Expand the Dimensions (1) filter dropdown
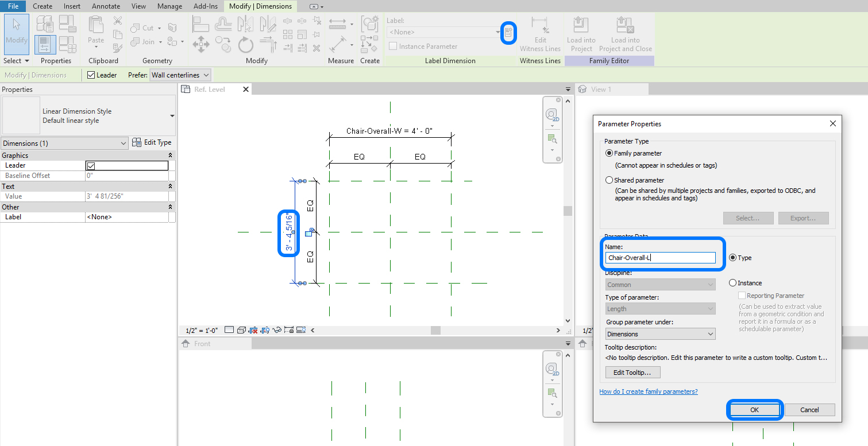Image resolution: width=868 pixels, height=446 pixels. (65, 144)
